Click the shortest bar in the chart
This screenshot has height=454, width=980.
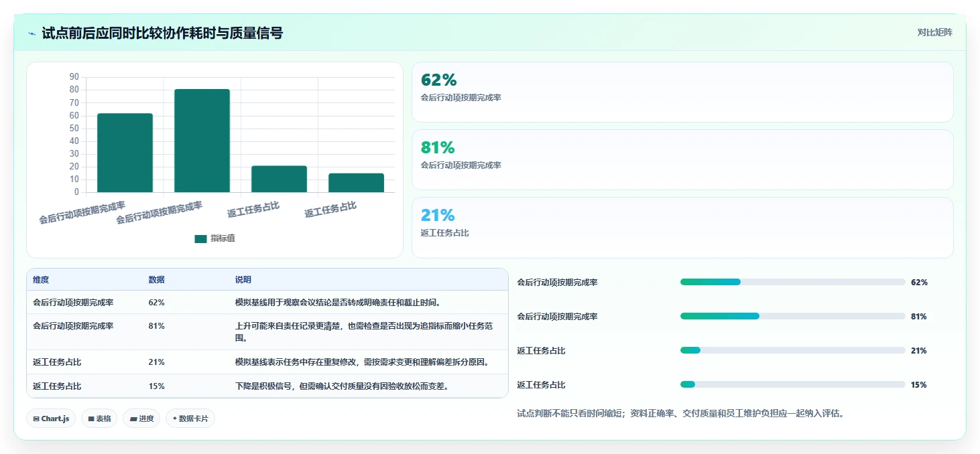[356, 183]
